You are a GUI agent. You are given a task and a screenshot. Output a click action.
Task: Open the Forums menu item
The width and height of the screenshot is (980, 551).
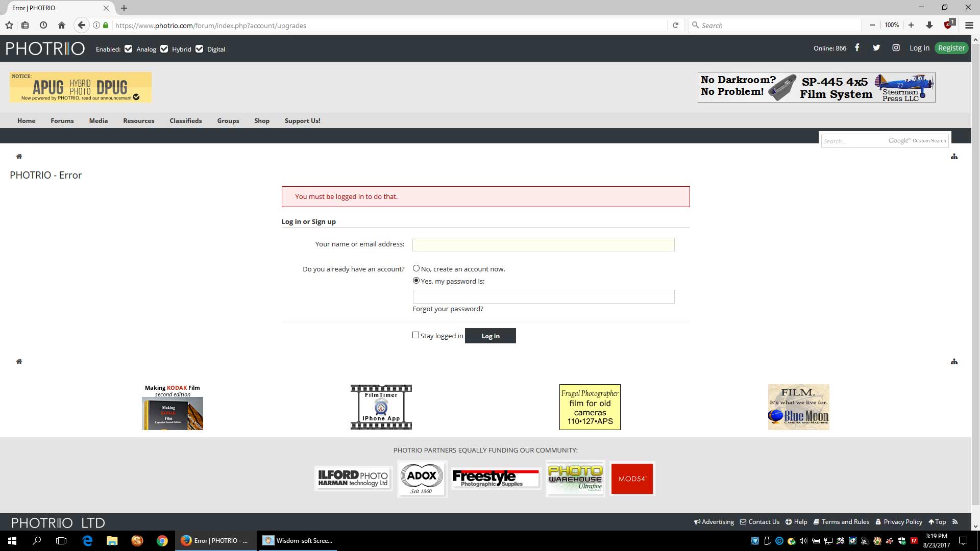tap(62, 121)
